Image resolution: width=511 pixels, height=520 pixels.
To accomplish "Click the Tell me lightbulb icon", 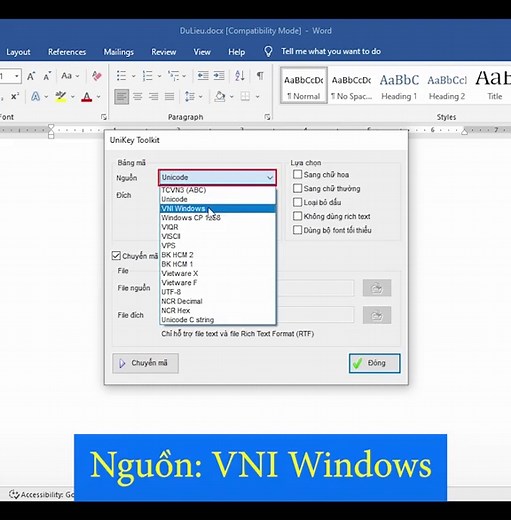I will point(268,52).
